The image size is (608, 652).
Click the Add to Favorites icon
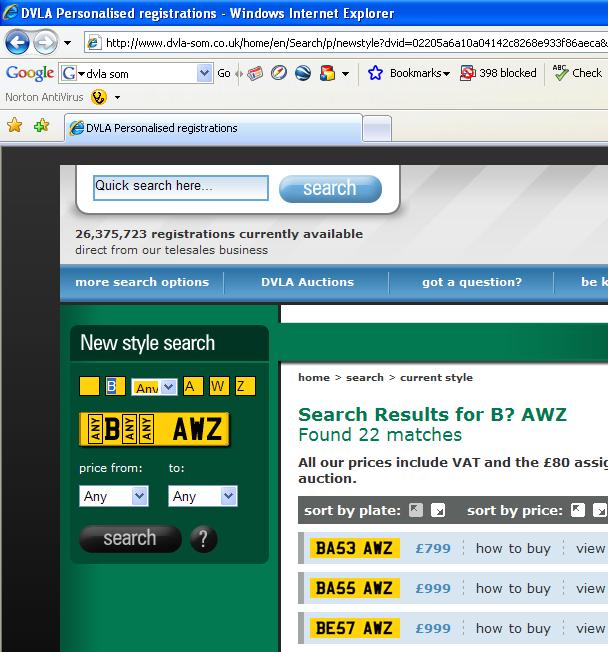(41, 125)
